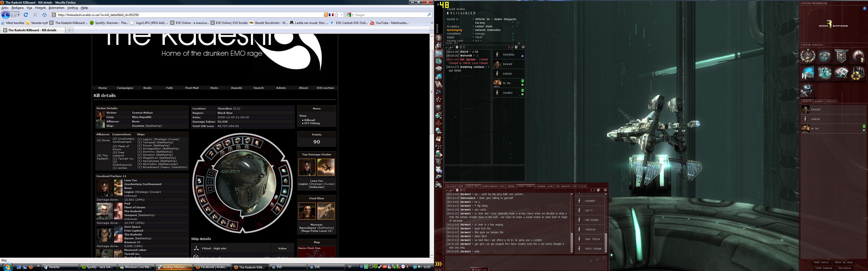Open chat channel list in OSHIT Public window
This screenshot has width=868, height=271.
pos(605,190)
